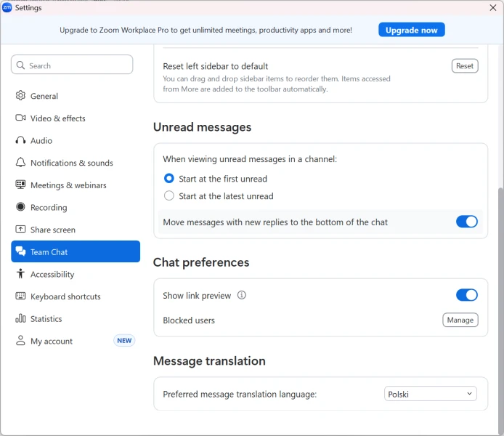Open Recording settings via its circle icon
The height and width of the screenshot is (436, 504).
pyautogui.click(x=20, y=208)
